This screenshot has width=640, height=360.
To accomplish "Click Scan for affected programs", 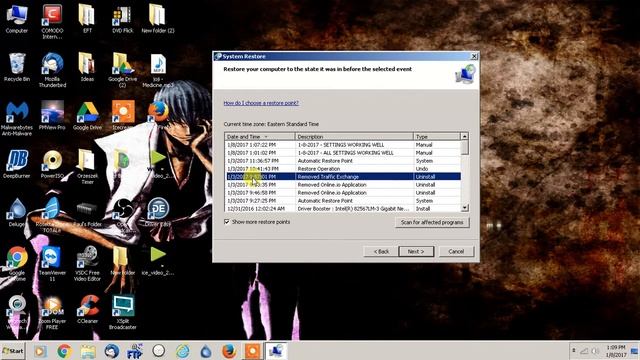I will [x=432, y=222].
